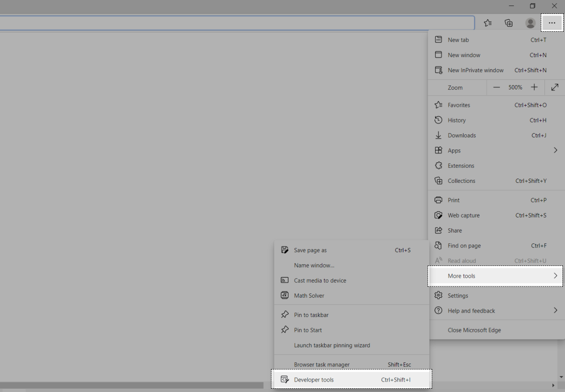Open Browser task manager
Image resolution: width=565 pixels, height=392 pixels.
pyautogui.click(x=322, y=364)
